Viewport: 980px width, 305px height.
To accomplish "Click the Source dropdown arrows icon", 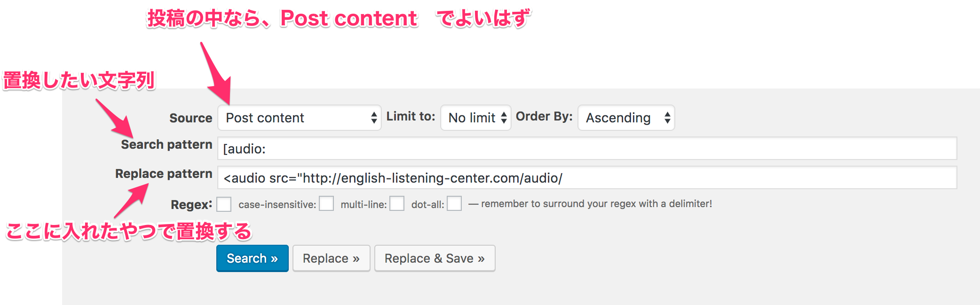I will (x=374, y=118).
